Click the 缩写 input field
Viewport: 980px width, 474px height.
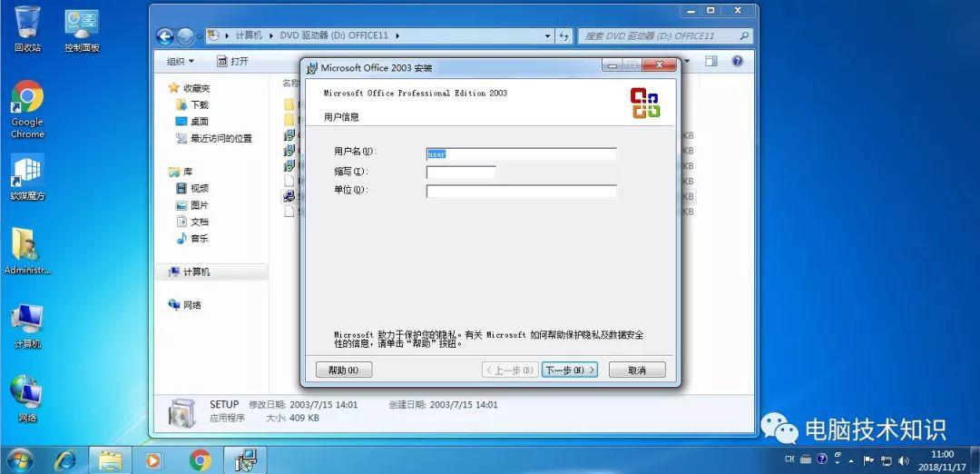coord(461,172)
